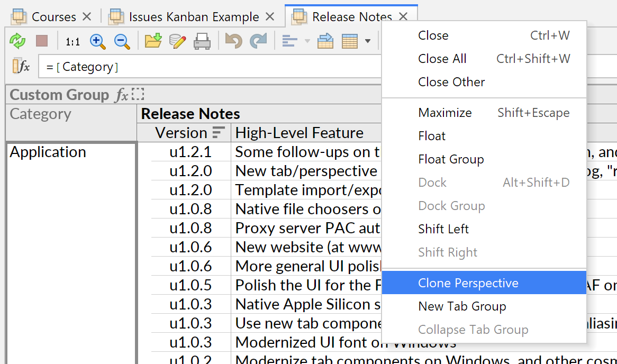Click the printer icon
Image resolution: width=617 pixels, height=364 pixels.
(x=202, y=41)
